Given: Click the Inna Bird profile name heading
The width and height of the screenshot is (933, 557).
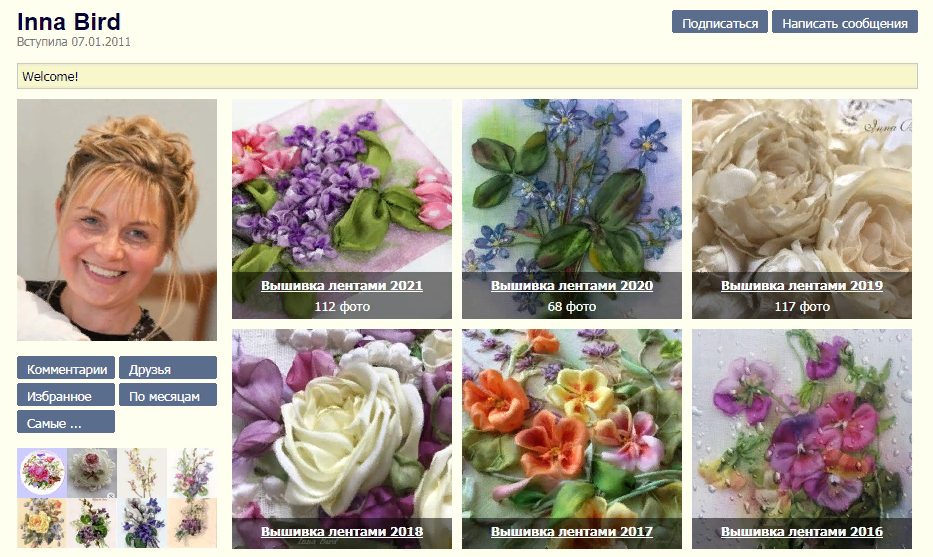Looking at the screenshot, I should (69, 22).
